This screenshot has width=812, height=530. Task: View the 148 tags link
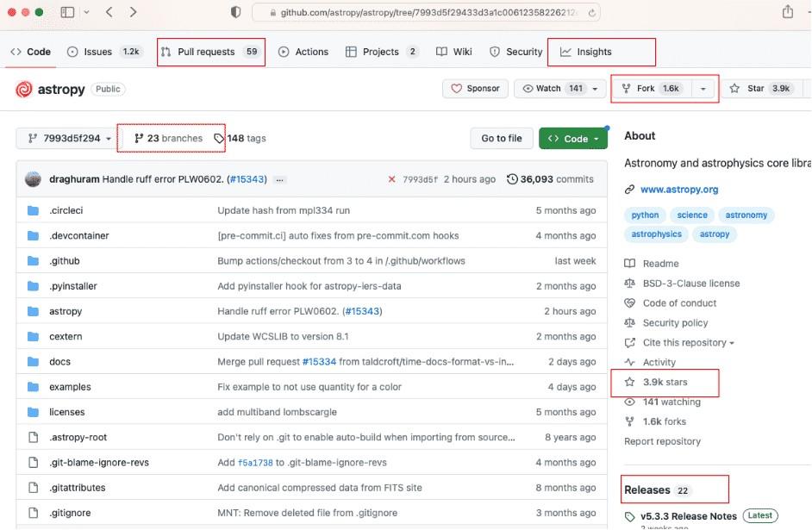[x=240, y=138]
